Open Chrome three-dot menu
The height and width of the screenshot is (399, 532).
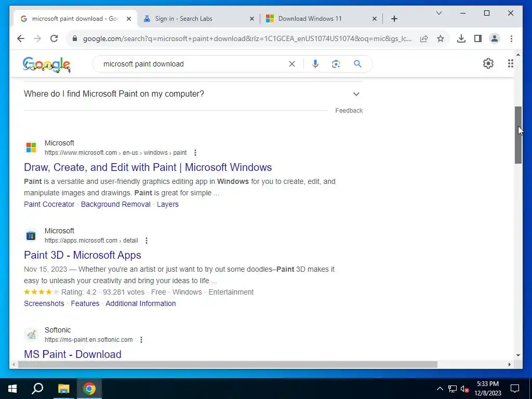click(511, 38)
